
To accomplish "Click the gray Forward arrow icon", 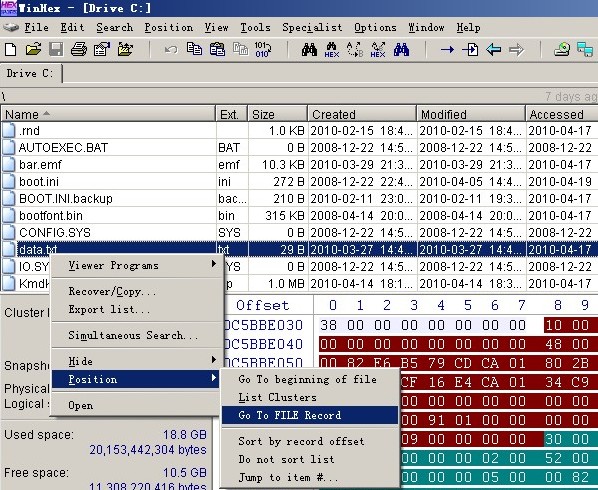I will [516, 50].
